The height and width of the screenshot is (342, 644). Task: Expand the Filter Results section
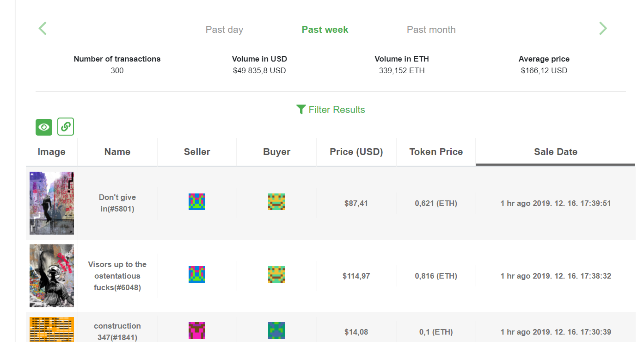pyautogui.click(x=331, y=110)
